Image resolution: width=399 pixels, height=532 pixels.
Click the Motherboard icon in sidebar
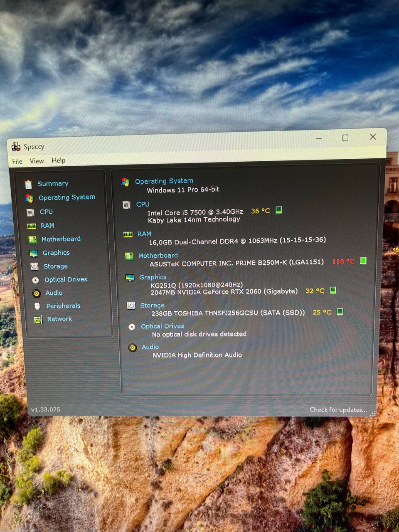click(x=32, y=240)
